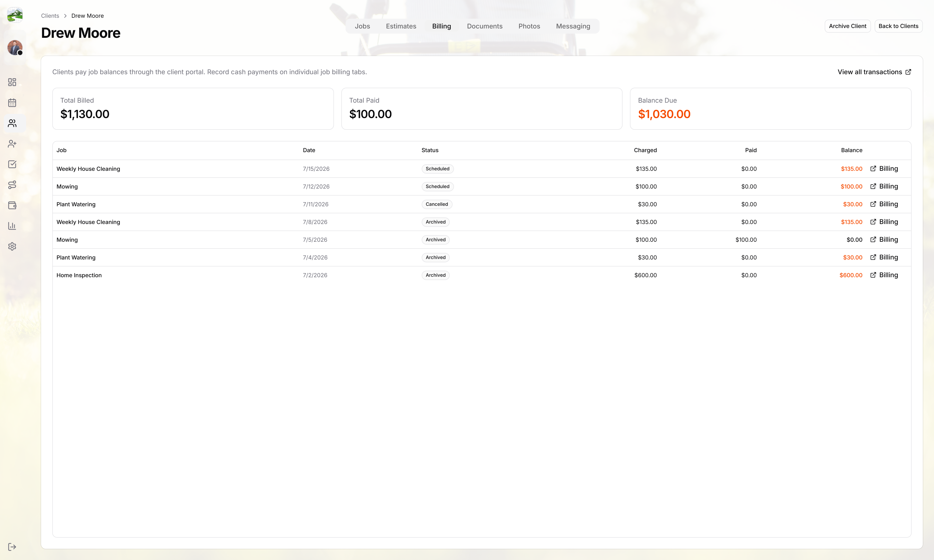This screenshot has width=934, height=560.
Task: Click the Balance Due $1,030.00 value
Action: pyautogui.click(x=664, y=114)
